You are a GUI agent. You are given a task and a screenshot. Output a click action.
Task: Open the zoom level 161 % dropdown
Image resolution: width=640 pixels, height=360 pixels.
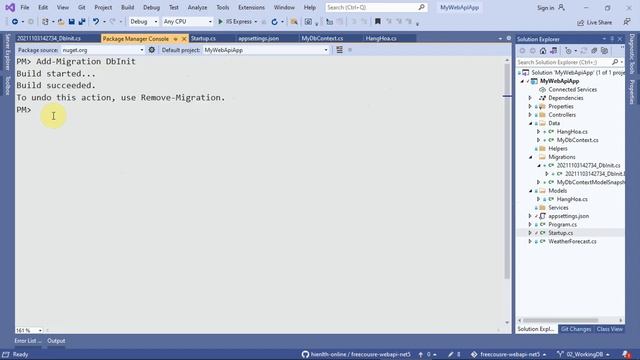tap(29, 330)
